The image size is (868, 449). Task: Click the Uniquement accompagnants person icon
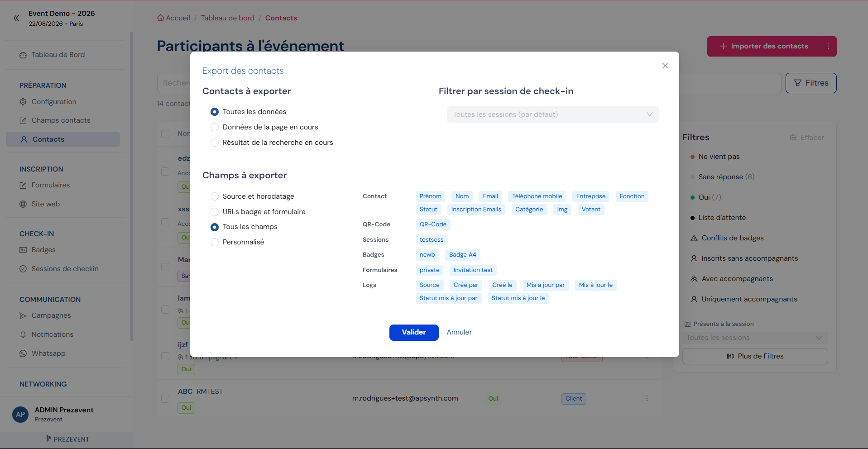click(x=694, y=299)
